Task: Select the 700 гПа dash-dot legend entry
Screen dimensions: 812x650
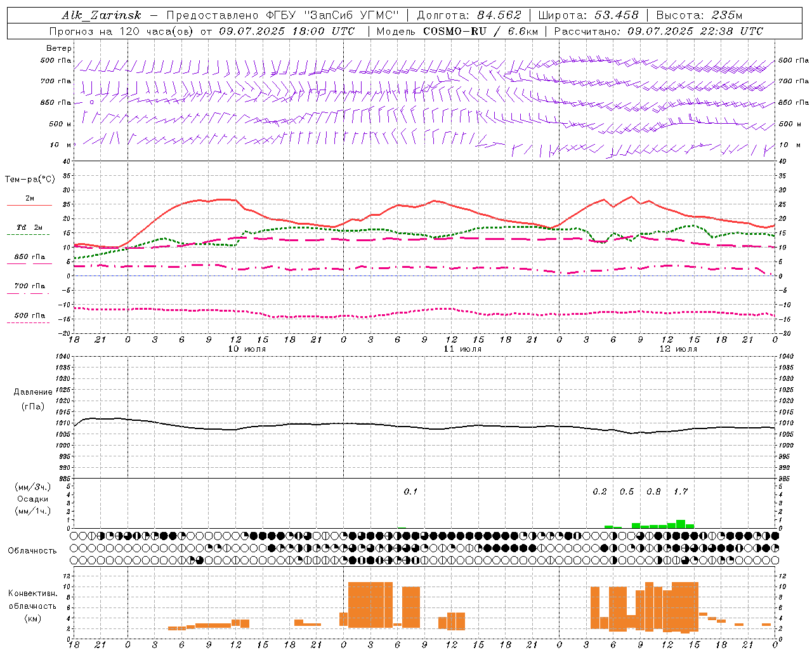Action: point(29,289)
